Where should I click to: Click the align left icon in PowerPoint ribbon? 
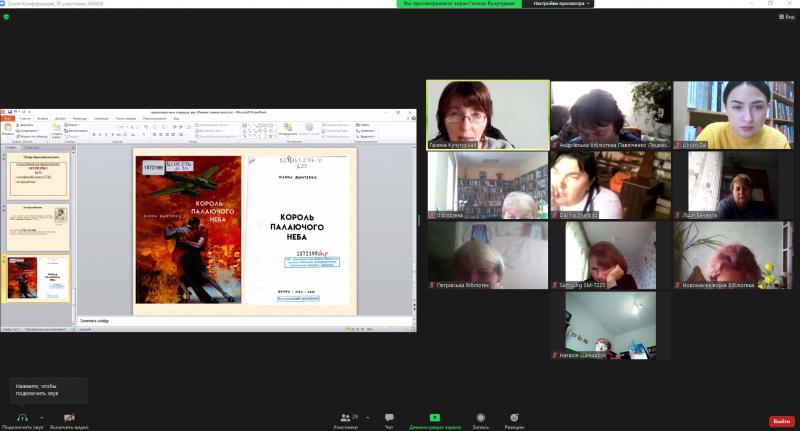155,135
